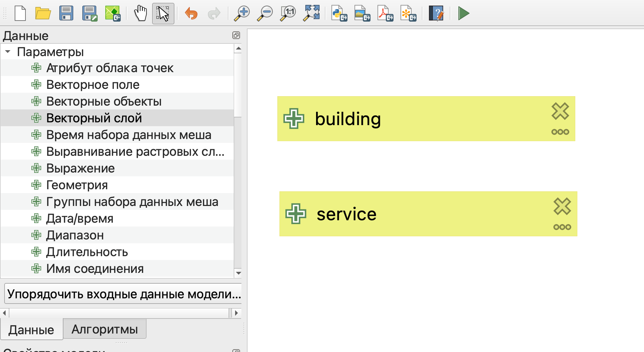Screen dimensions: 644x352
Task: Expand options dots on service input
Action: point(562,227)
